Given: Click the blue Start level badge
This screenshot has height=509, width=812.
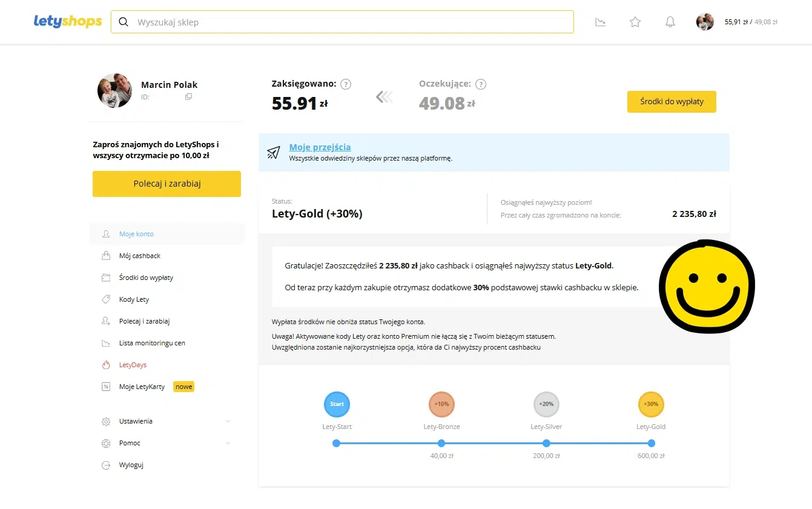Looking at the screenshot, I should 337,404.
